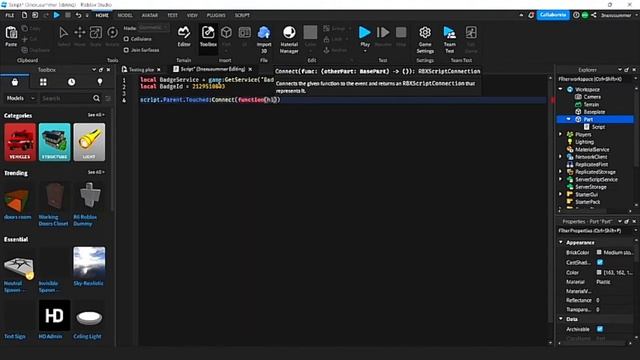Choose the Select tool arrow

[x=63, y=33]
